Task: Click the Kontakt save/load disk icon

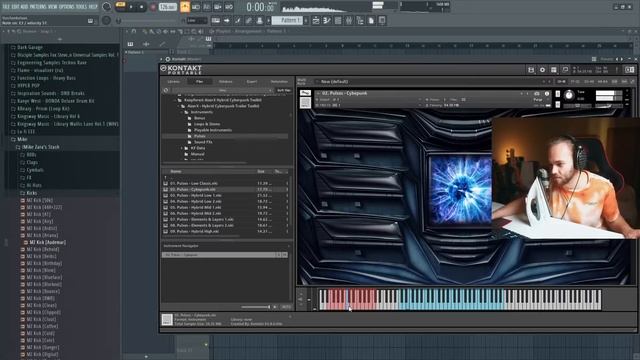Action: (531, 70)
